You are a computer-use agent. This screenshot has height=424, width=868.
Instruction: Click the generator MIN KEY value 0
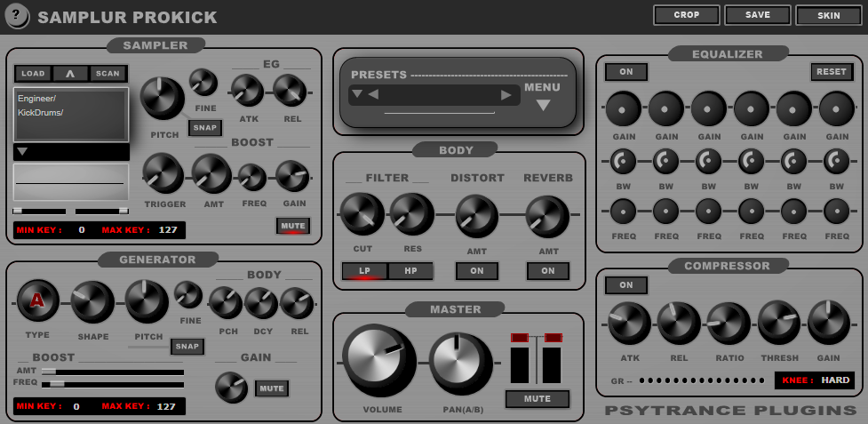76,406
